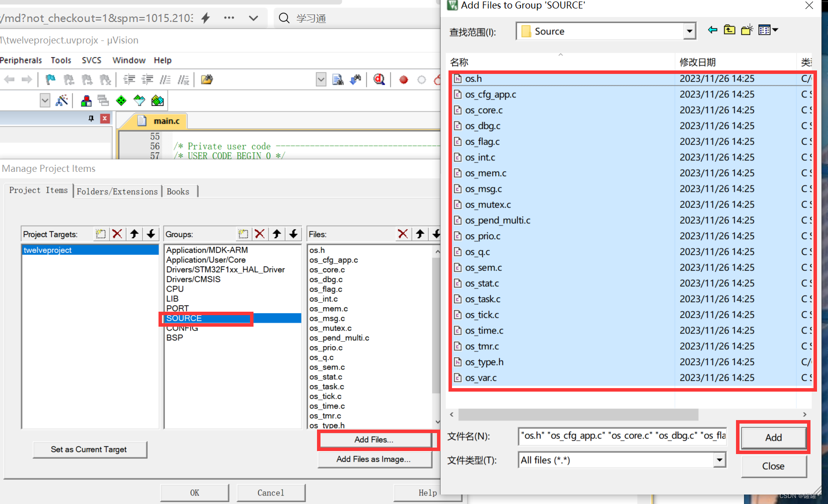Click the green diamond Run-Time Environment icon
Screen dimensions: 828x504
tap(121, 100)
